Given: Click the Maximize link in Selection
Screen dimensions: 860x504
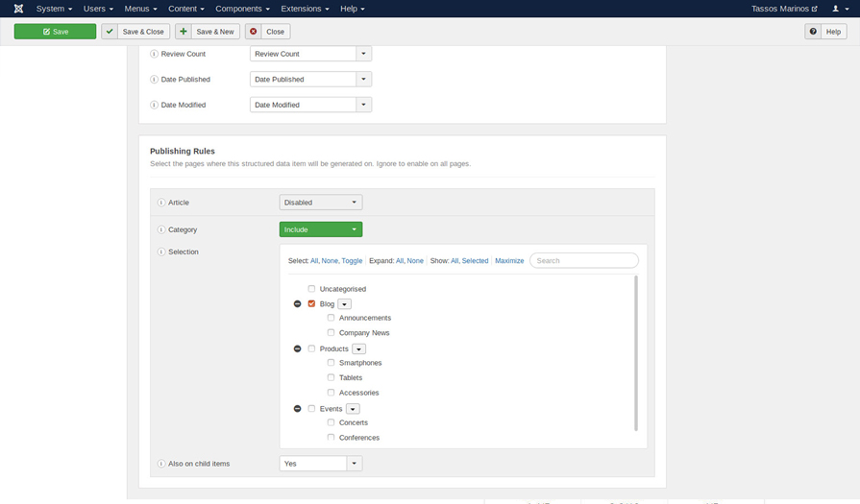Looking at the screenshot, I should tap(509, 261).
